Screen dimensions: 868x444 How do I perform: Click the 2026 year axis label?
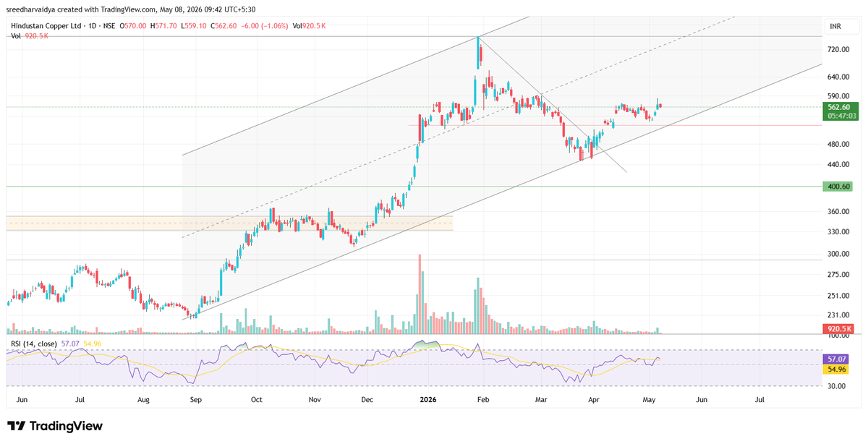point(427,399)
